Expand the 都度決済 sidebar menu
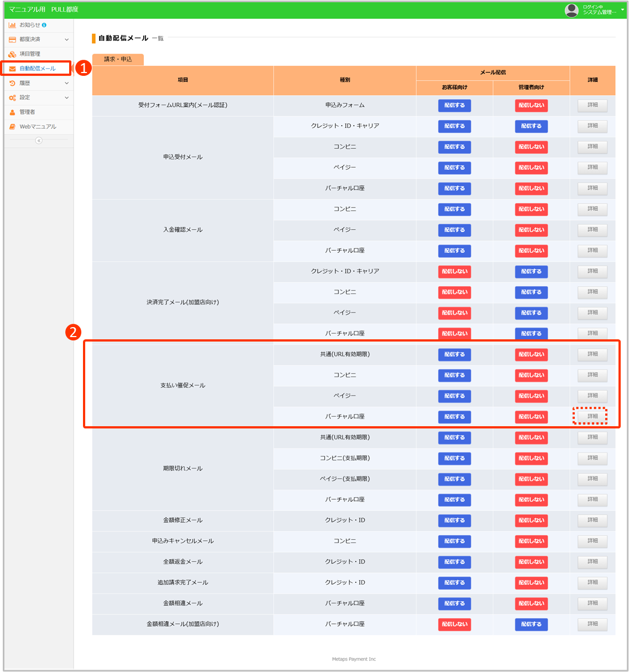Screen dimensions: 629x672 (x=66, y=39)
